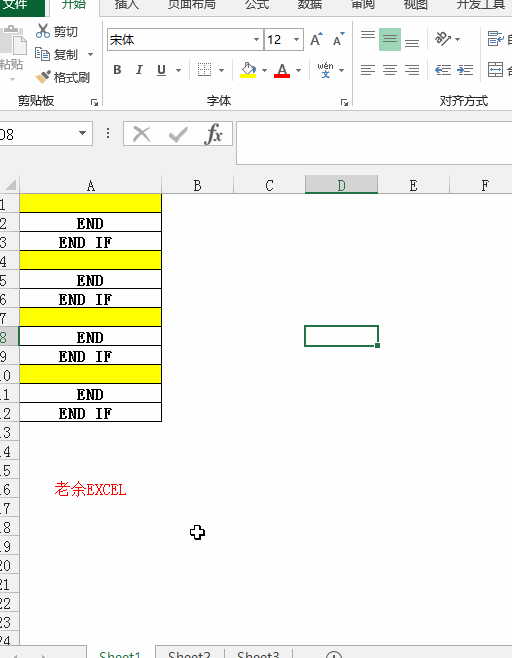
Task: Decrease indent icon
Action: coord(443,70)
